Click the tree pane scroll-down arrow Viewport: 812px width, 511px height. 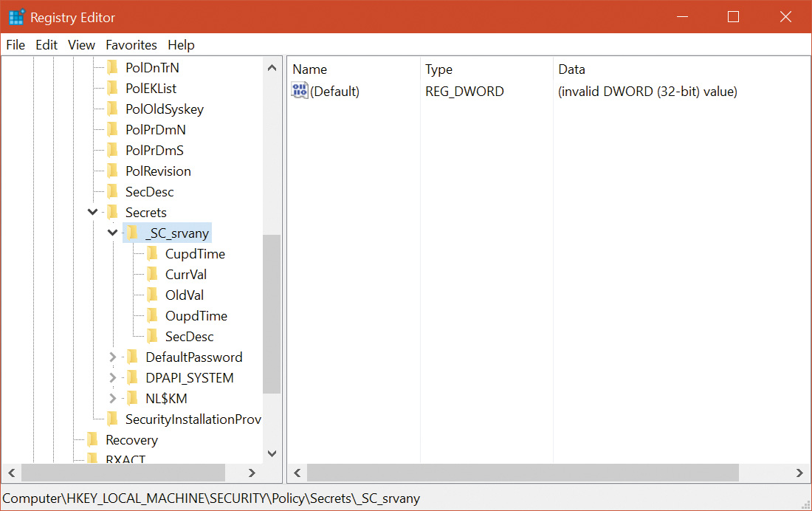tap(272, 453)
